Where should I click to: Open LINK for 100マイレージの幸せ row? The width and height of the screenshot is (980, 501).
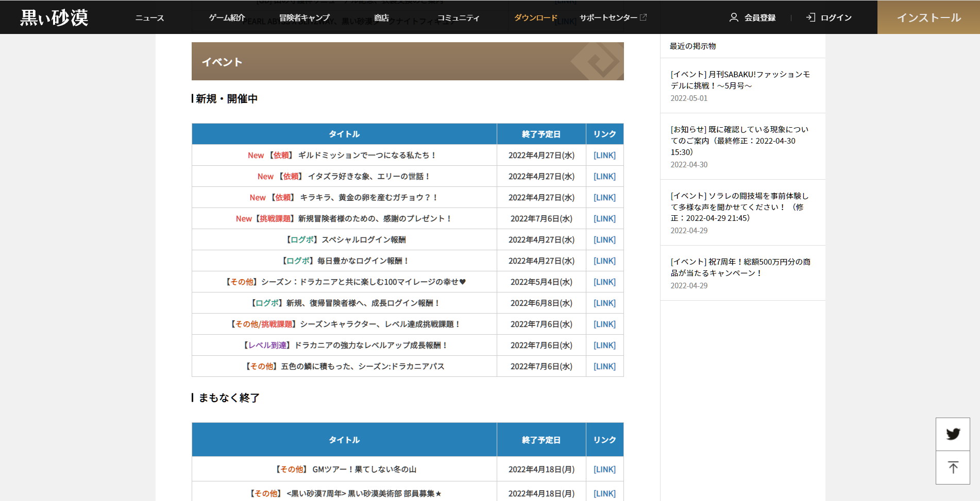[604, 282]
